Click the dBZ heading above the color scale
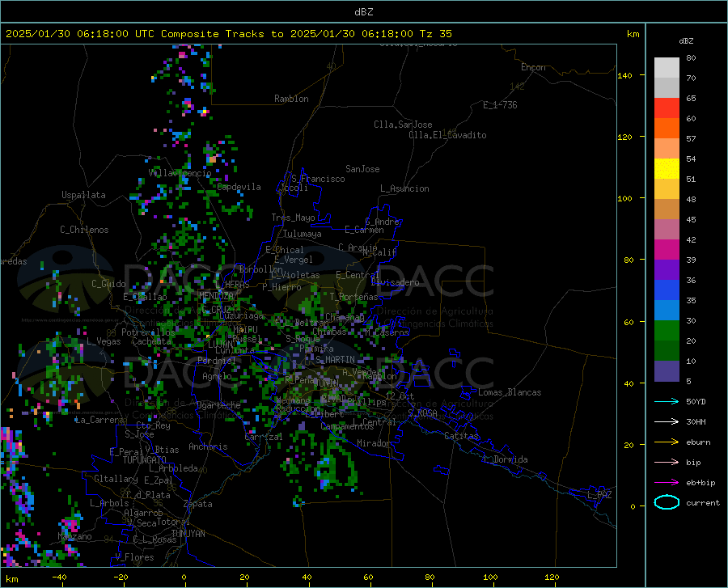The width and height of the screenshot is (728, 588). (x=686, y=40)
